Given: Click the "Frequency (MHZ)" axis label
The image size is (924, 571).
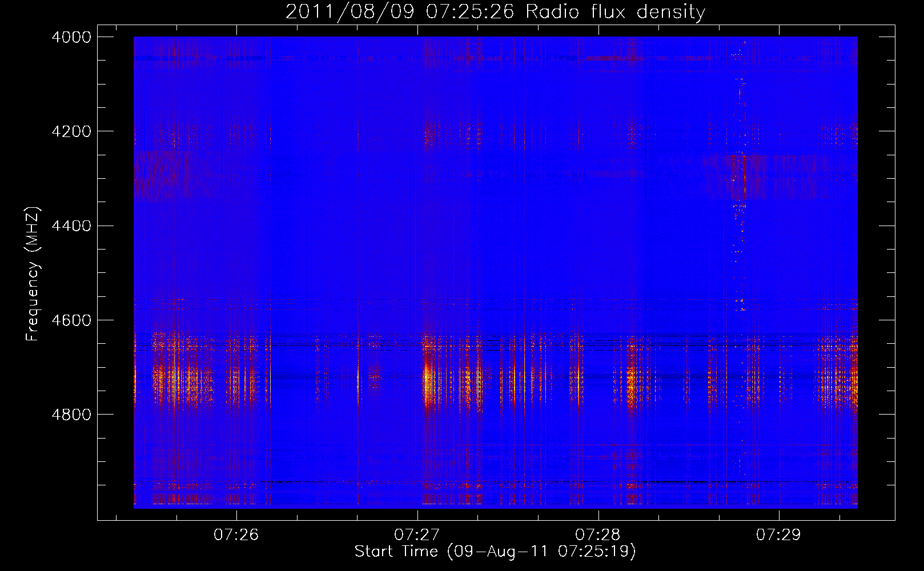Looking at the screenshot, I should click(x=33, y=274).
